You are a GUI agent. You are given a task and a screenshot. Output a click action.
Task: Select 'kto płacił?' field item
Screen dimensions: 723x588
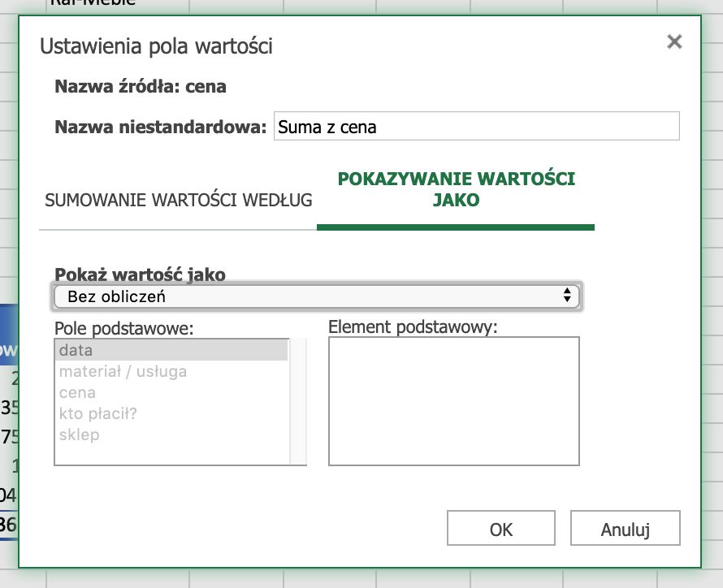pyautogui.click(x=171, y=413)
